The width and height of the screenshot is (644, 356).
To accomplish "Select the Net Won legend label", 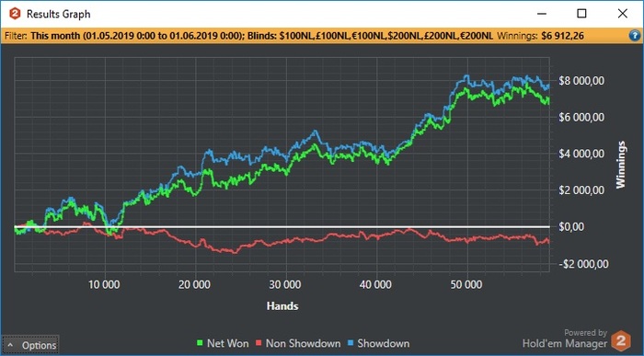I will pyautogui.click(x=227, y=343).
